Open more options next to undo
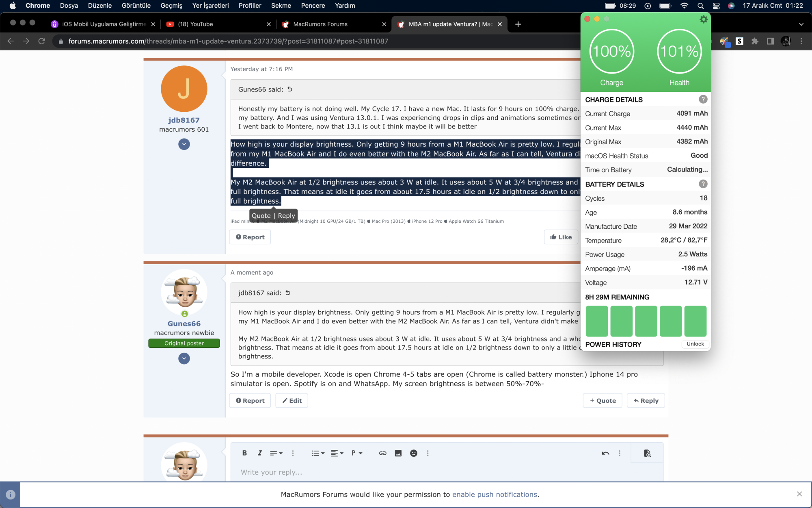The width and height of the screenshot is (812, 508). pyautogui.click(x=620, y=453)
